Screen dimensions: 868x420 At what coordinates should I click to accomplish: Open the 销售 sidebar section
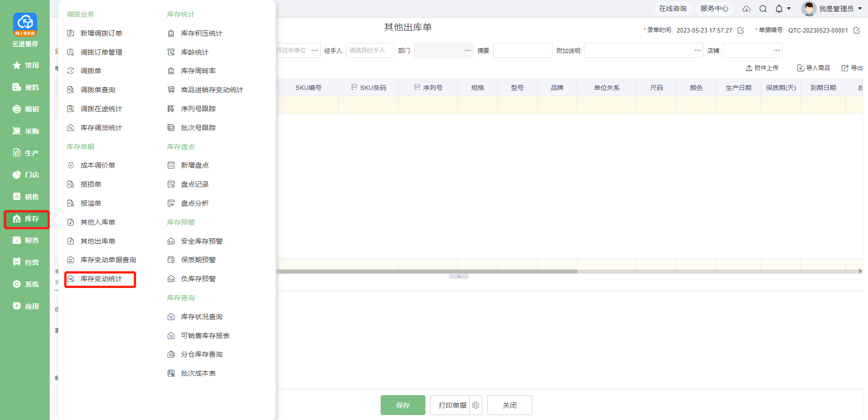(25, 197)
